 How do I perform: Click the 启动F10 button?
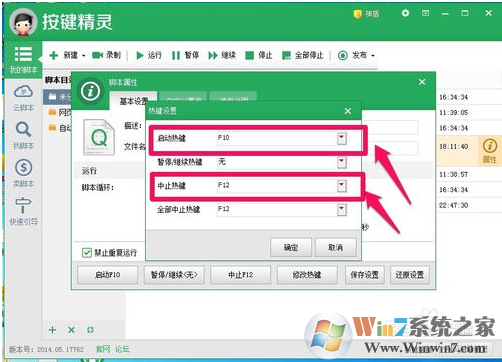107,275
